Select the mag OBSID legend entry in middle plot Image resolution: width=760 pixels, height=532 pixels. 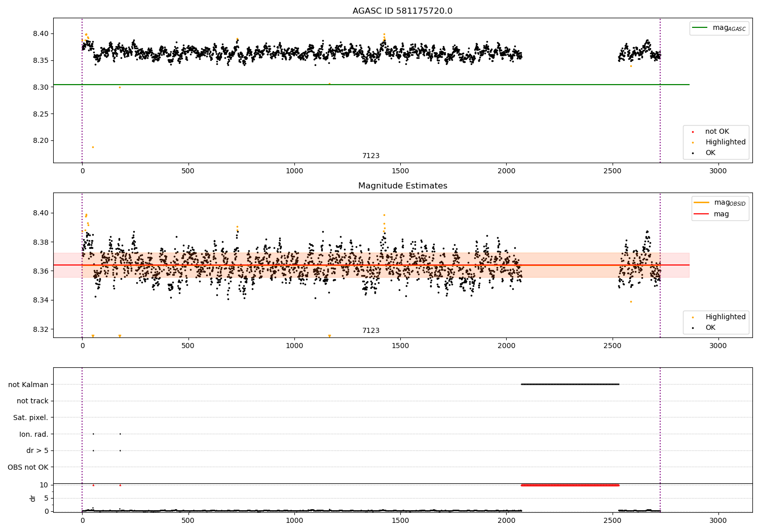click(720, 203)
